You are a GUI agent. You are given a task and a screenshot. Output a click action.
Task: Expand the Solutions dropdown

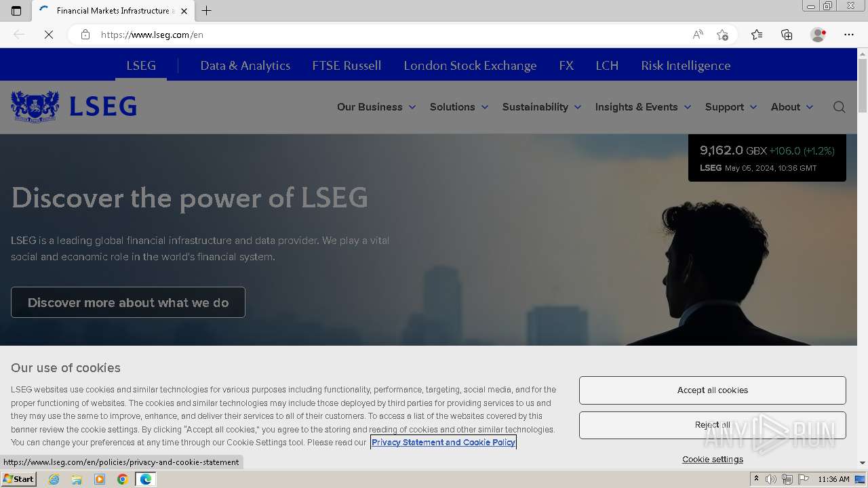[x=459, y=107]
